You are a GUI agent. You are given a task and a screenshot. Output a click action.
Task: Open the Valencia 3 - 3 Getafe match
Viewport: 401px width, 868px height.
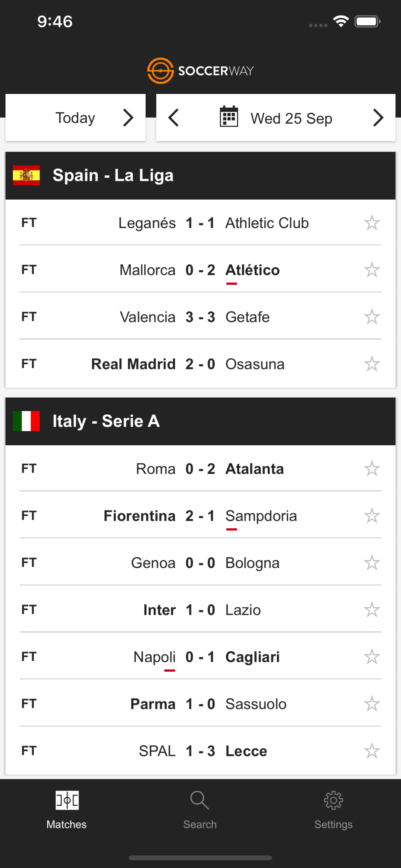[200, 317]
